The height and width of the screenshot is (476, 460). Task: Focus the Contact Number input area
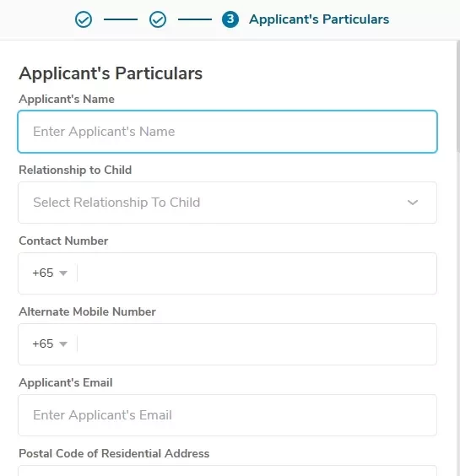[x=257, y=273]
